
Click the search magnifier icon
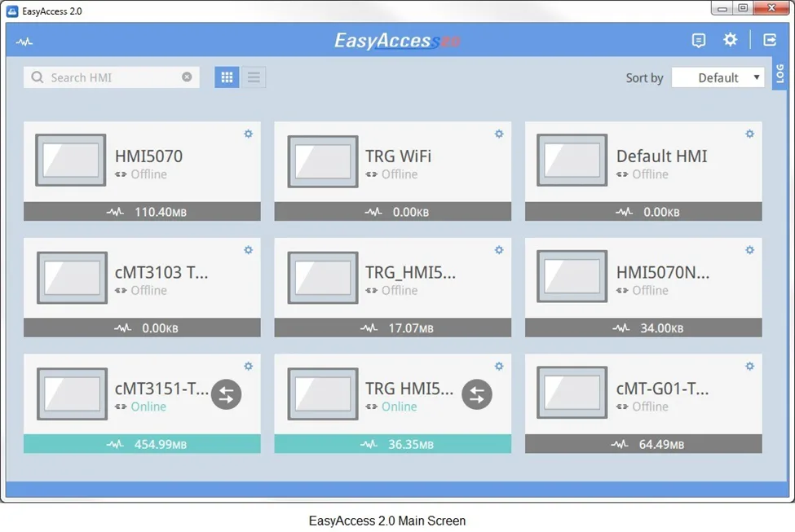pos(37,77)
